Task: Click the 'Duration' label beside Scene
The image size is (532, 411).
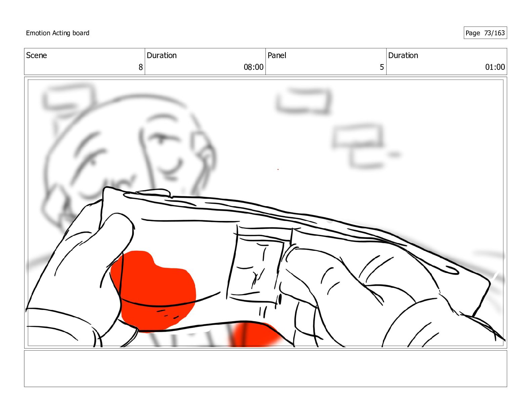Action: click(162, 55)
